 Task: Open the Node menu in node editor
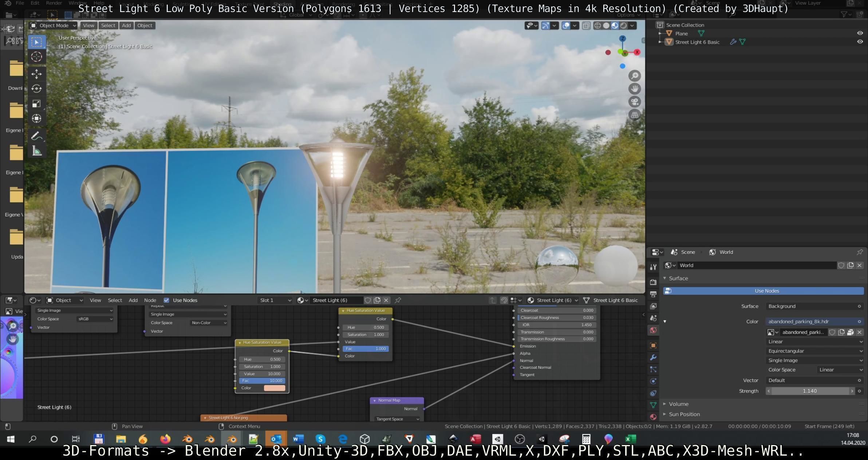coord(150,300)
